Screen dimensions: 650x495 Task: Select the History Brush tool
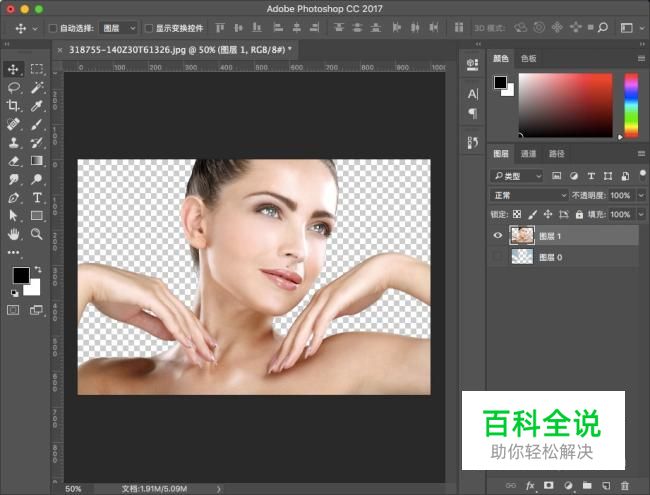36,143
